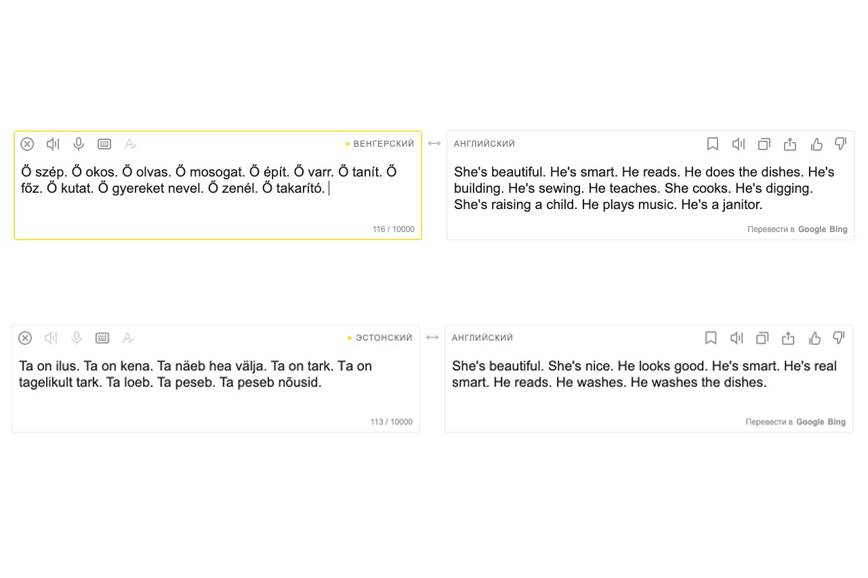The image size is (868, 578).
Task: Bookmark the top English translation
Action: (x=712, y=144)
